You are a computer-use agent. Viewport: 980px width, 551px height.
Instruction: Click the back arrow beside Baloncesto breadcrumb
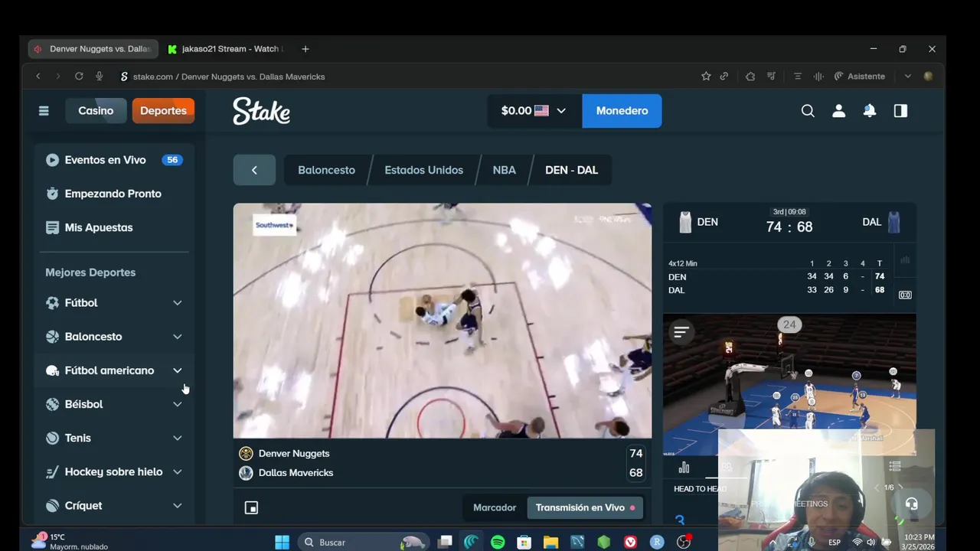[x=254, y=170]
